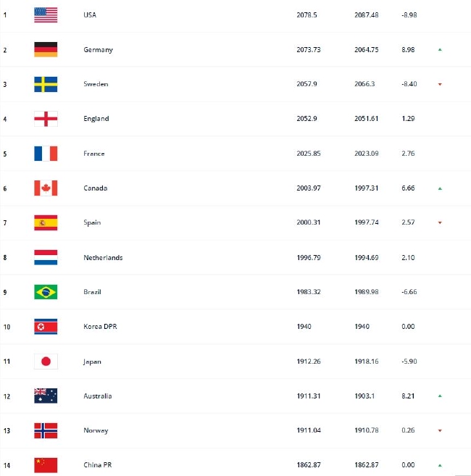
Task: Click the Canada flag icon
Action: click(46, 188)
